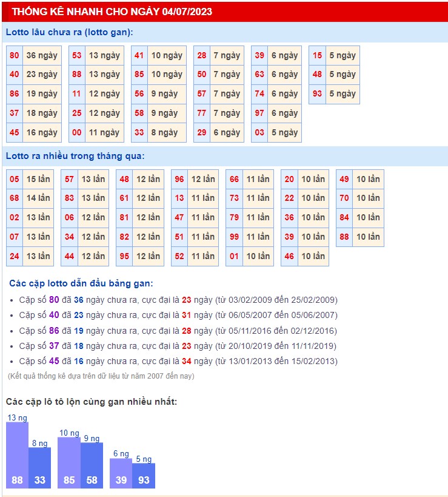Select number 66 with 11 lần
Viewport: 448px width, 497px height.
234,179
